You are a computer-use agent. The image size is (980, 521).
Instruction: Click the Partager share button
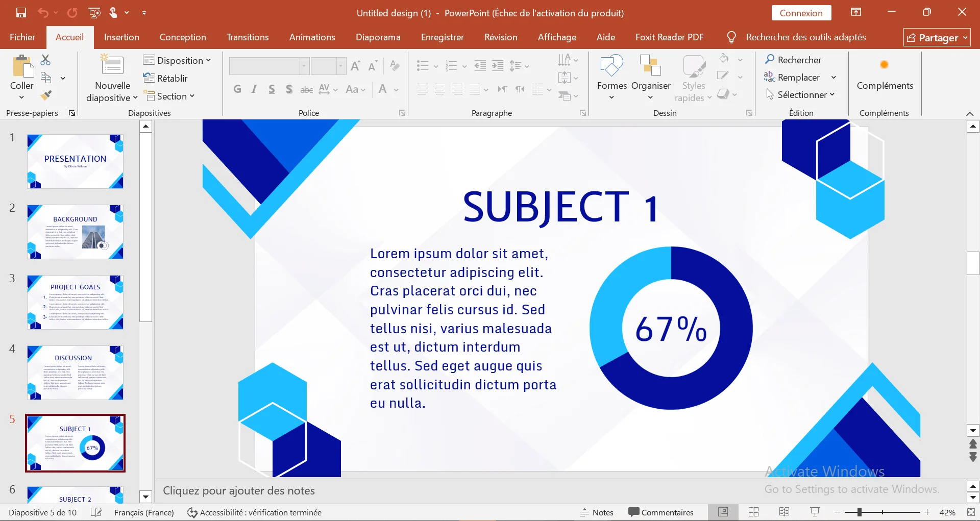(937, 37)
